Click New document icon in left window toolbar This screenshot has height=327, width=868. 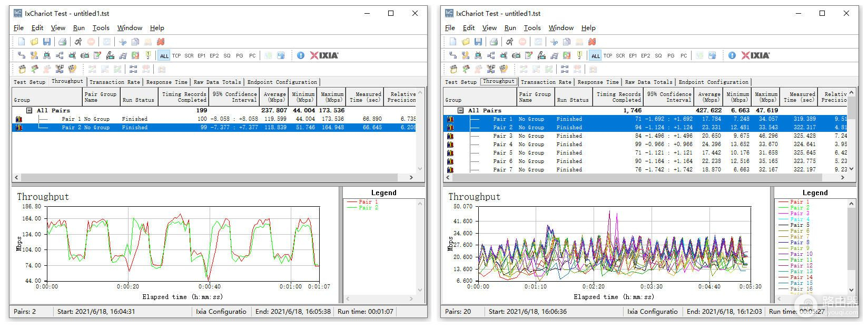click(22, 42)
